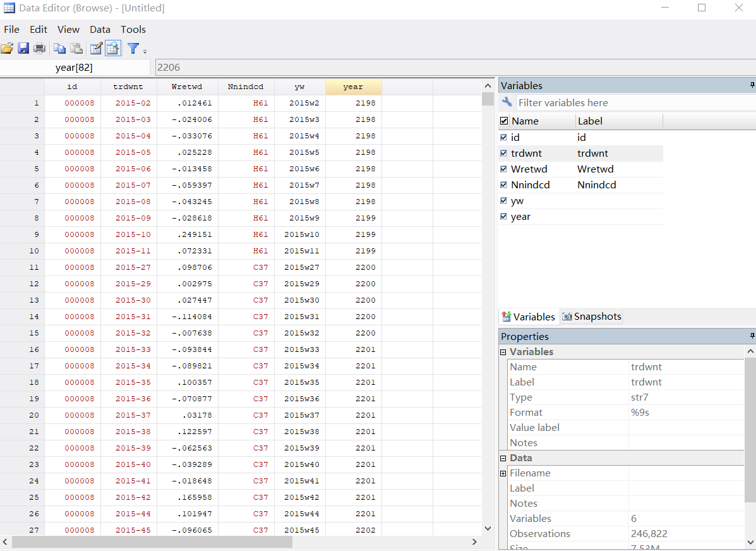Click the Open file toolbar icon
Image resolution: width=756 pixels, height=551 pixels.
pyautogui.click(x=7, y=49)
